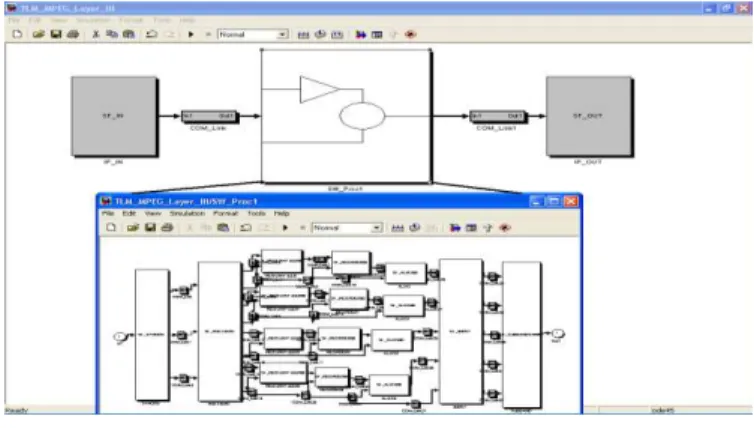Open View menu in SW_Proc1 window
The width and height of the screenshot is (754, 428).
coord(152,213)
